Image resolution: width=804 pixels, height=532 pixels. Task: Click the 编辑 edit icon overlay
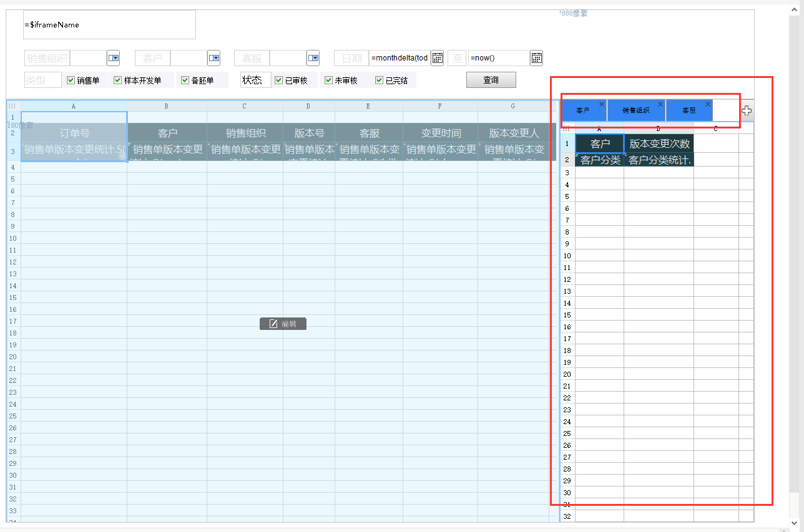283,324
